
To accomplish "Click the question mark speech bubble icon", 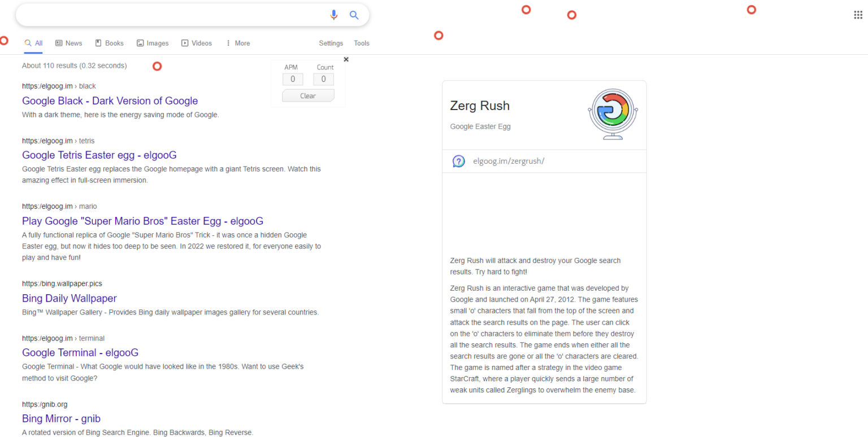I will point(458,161).
